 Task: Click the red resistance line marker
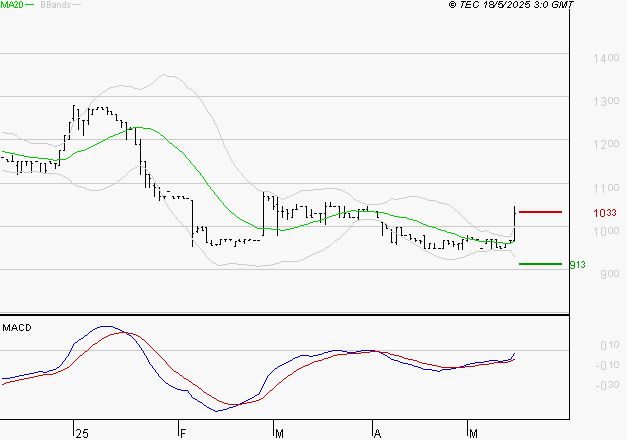[541, 212]
